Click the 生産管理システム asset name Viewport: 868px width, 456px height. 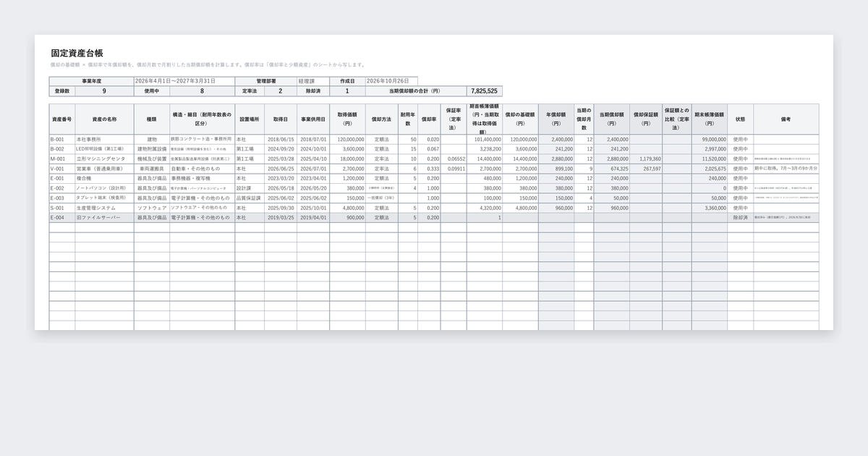click(x=105, y=208)
